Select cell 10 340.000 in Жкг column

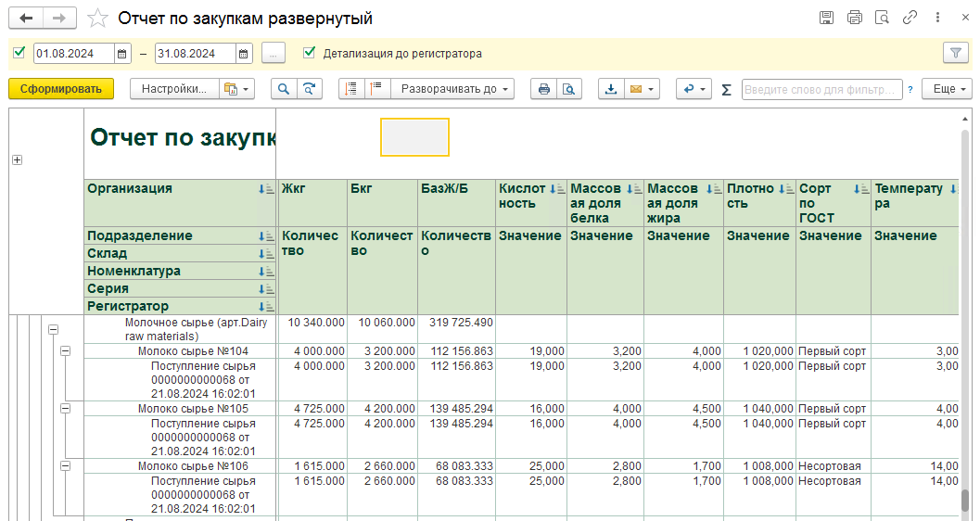pyautogui.click(x=312, y=329)
